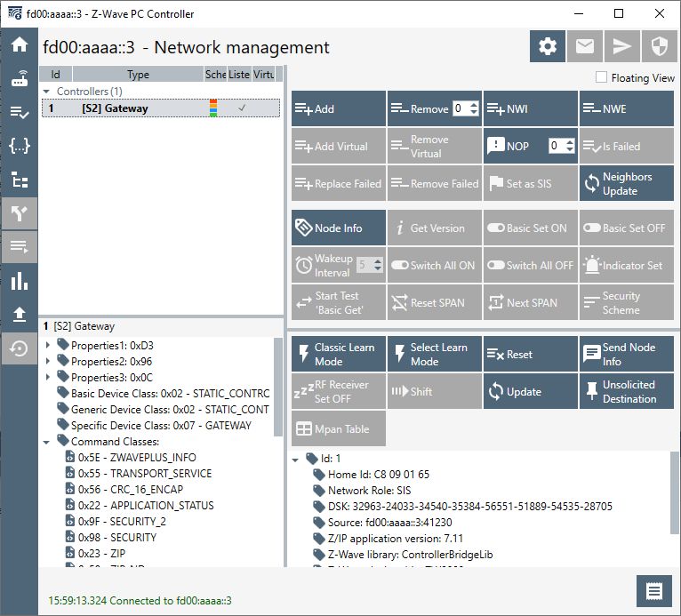Click the Is Failed button

pos(626,146)
